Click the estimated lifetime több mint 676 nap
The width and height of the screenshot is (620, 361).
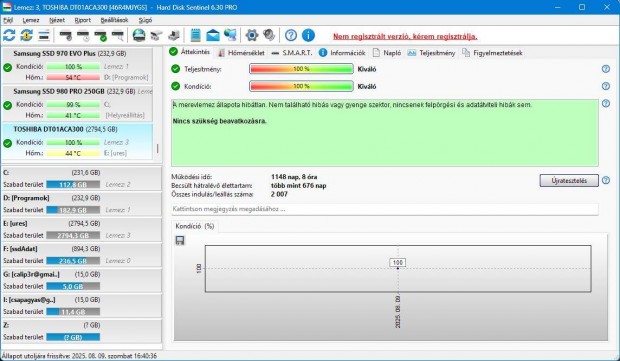(299, 185)
